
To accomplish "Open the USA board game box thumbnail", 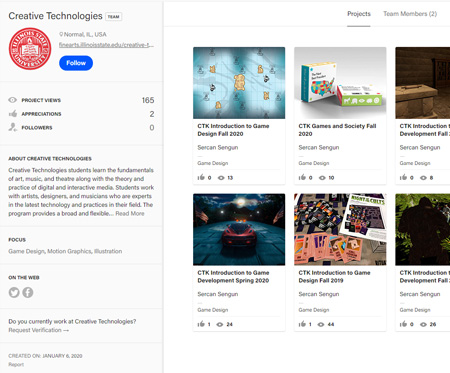I will click(340, 83).
